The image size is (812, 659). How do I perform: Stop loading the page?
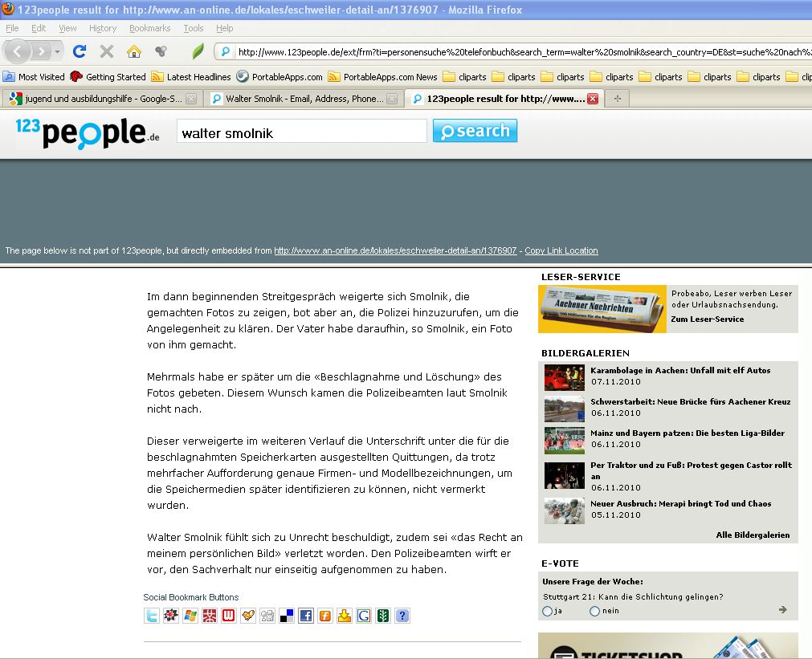pyautogui.click(x=107, y=50)
